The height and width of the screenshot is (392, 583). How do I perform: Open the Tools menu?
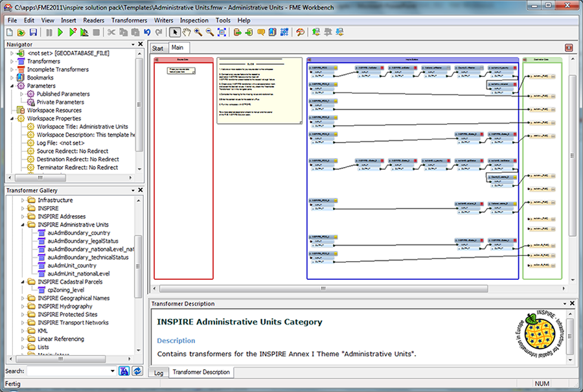pyautogui.click(x=223, y=21)
